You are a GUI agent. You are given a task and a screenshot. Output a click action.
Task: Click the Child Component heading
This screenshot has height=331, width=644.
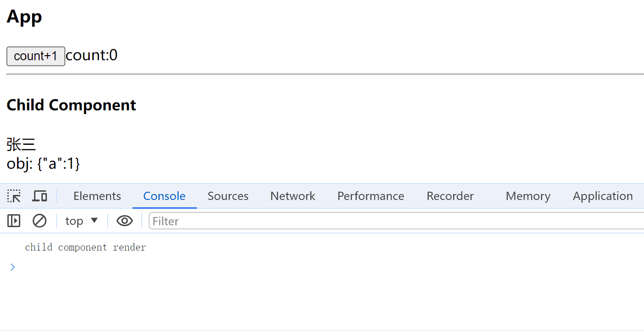(71, 105)
